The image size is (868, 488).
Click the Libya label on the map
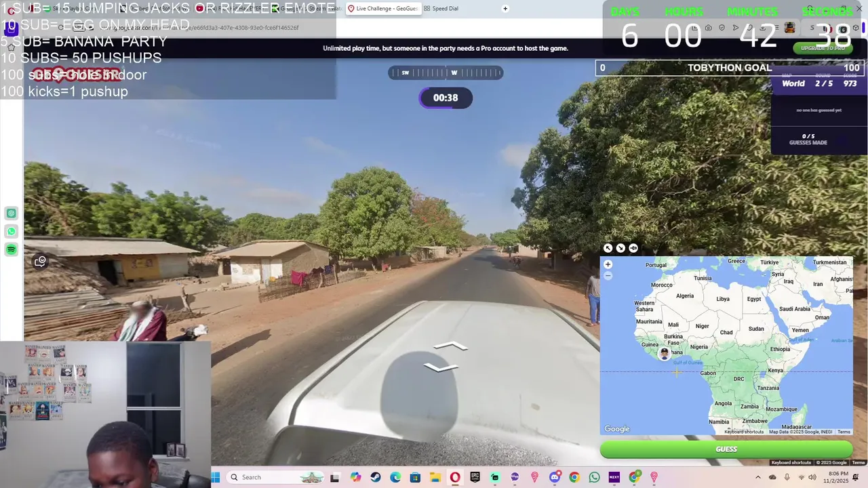pyautogui.click(x=723, y=299)
